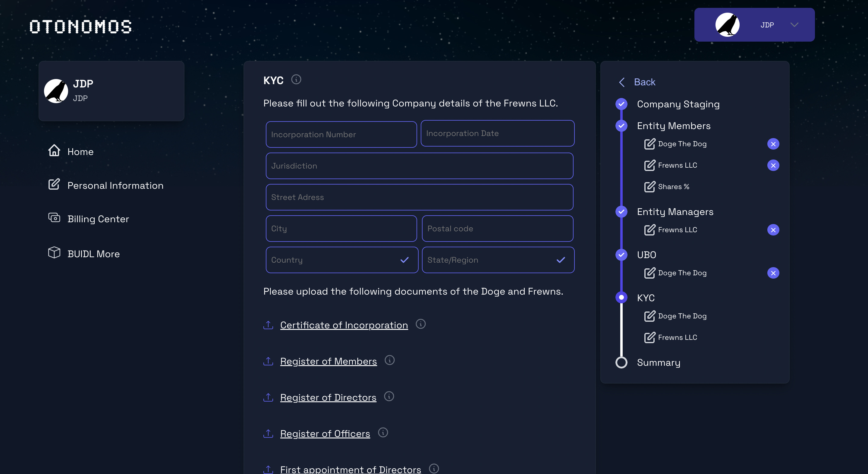Open the State/Region dropdown

point(498,260)
